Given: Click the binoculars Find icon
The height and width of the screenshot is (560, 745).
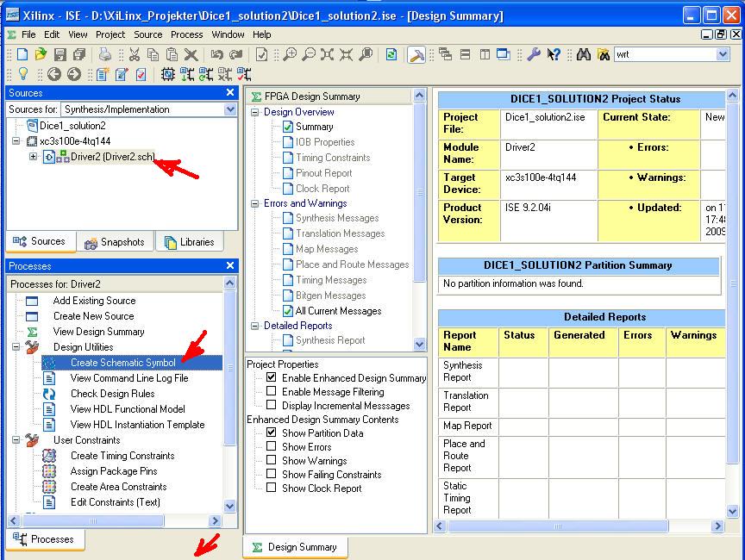Looking at the screenshot, I should pos(584,54).
